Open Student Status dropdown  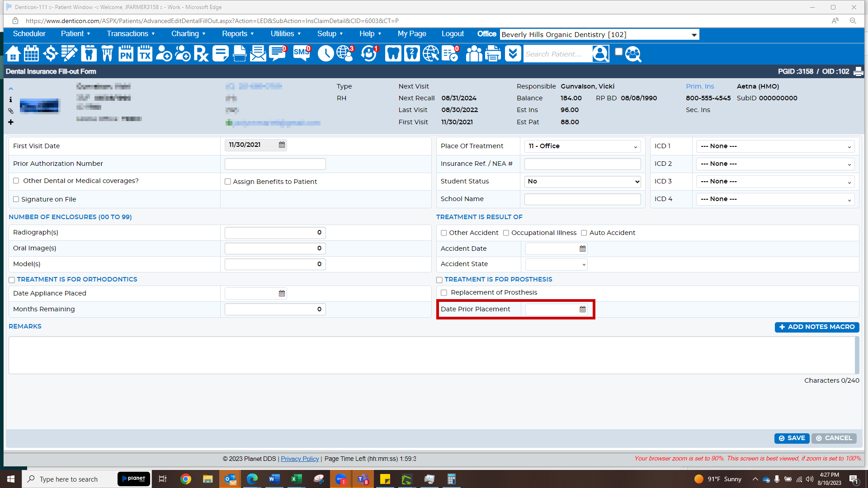pos(582,182)
